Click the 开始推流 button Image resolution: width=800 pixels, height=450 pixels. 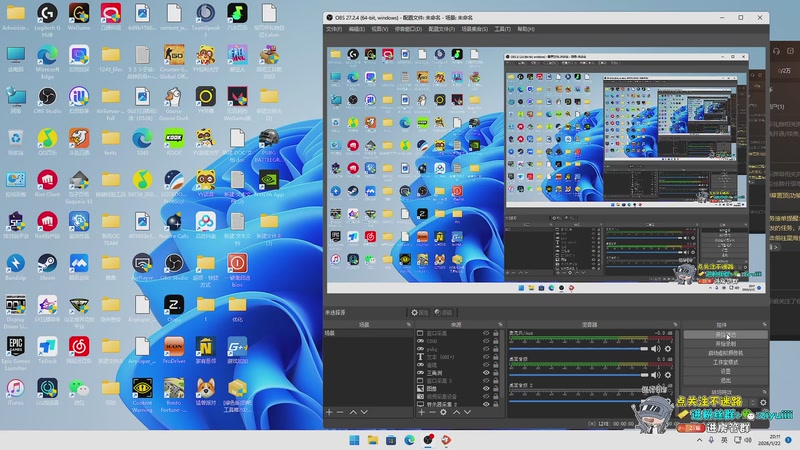tap(727, 335)
